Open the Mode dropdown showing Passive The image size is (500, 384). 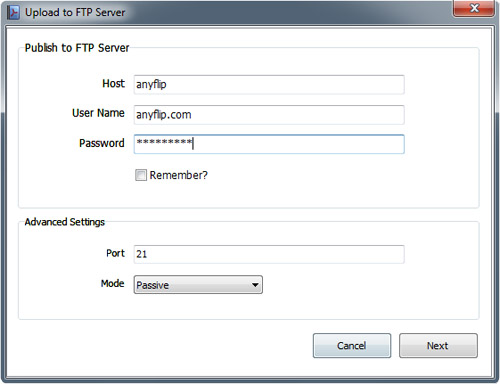pos(198,285)
